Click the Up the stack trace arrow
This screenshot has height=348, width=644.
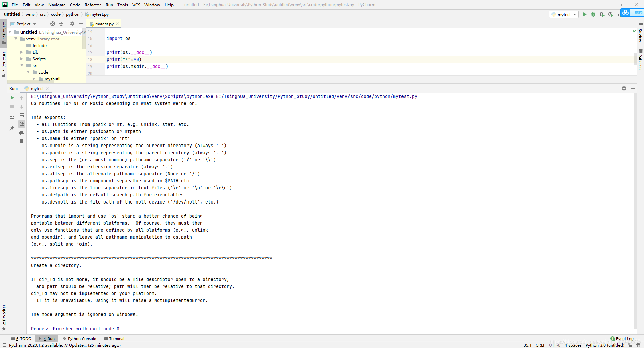point(22,98)
